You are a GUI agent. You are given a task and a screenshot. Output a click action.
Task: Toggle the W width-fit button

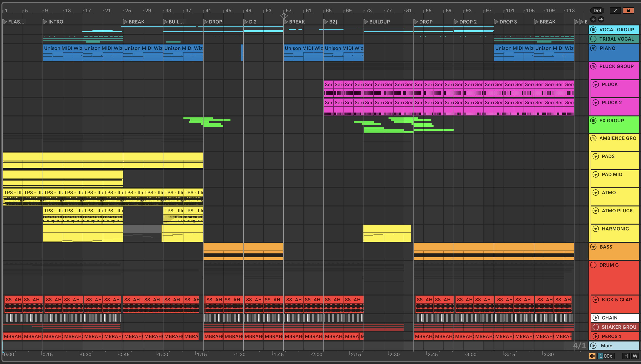(635, 356)
